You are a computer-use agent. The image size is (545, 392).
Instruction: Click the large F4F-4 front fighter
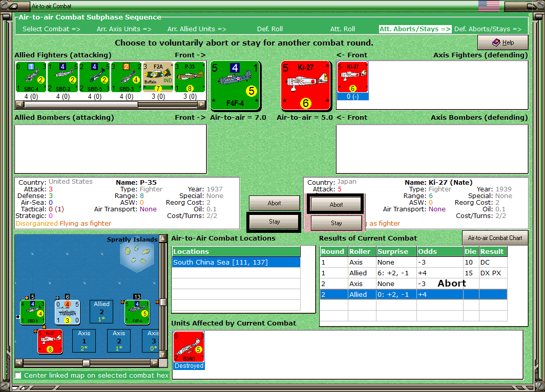point(235,85)
